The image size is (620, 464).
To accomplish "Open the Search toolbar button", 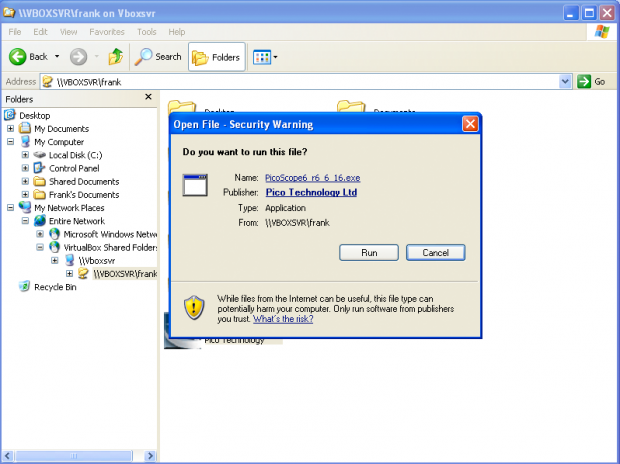I will click(x=158, y=57).
